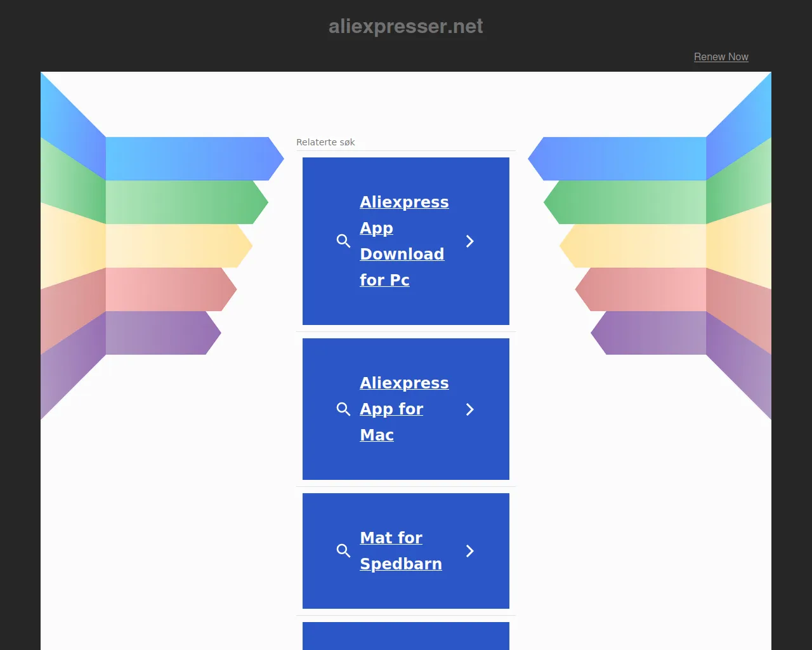The width and height of the screenshot is (812, 650).
Task: Click the blue ribbon on the right side
Action: pyautogui.click(x=622, y=159)
